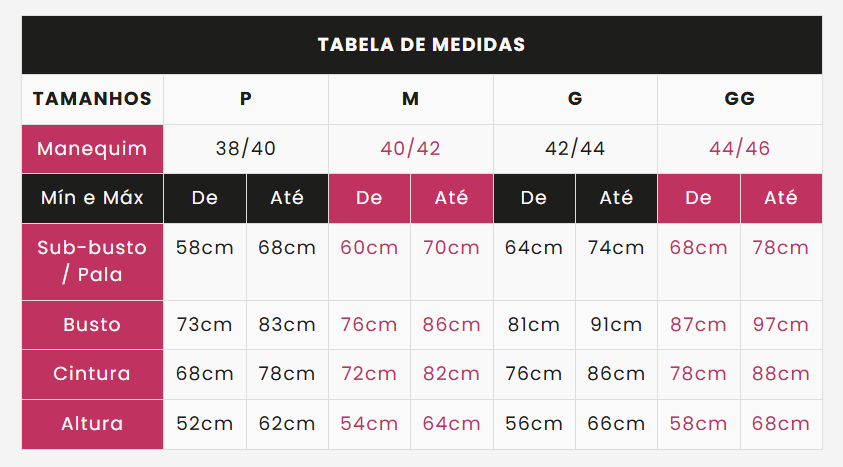
Task: Click the 44/46 manequim cell
Action: 740,149
